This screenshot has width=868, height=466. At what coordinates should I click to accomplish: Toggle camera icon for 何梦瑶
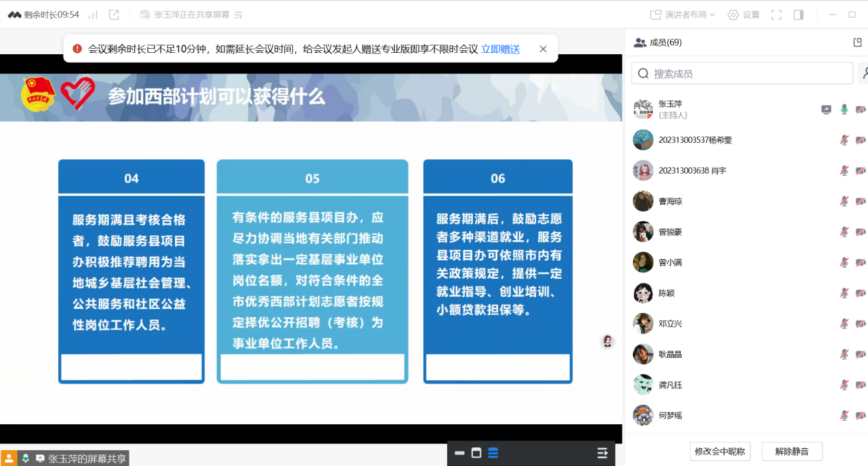[x=860, y=415]
